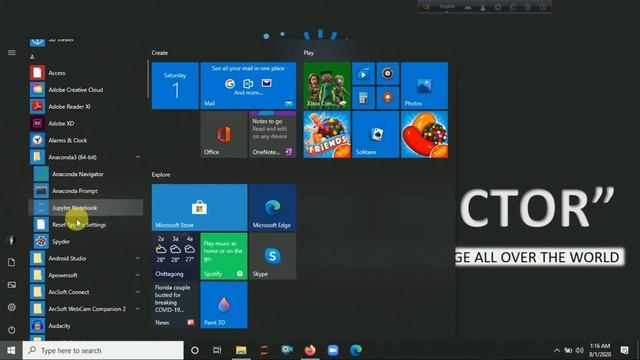Launch Adobe Creative Cloud

tap(86, 90)
